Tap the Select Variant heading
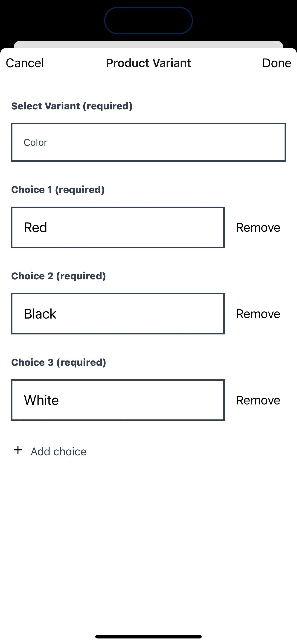 click(72, 106)
